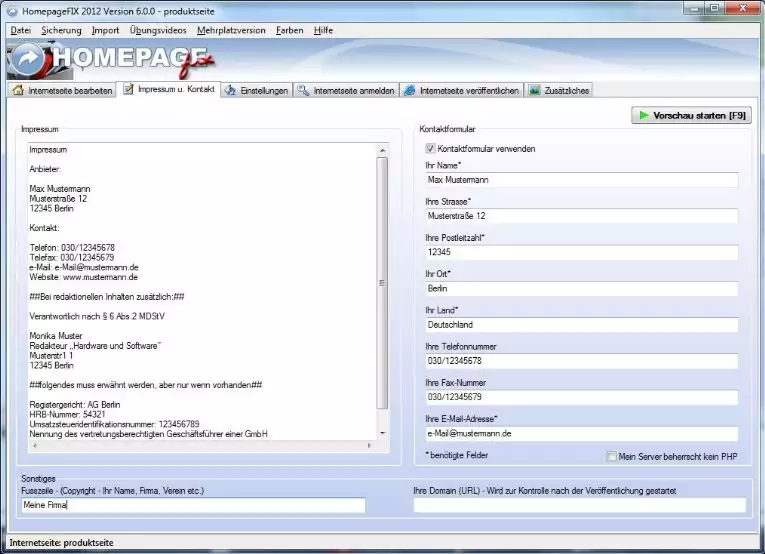
Task: Click into the Ihre E-Mail-Adresse field
Action: 582,434
